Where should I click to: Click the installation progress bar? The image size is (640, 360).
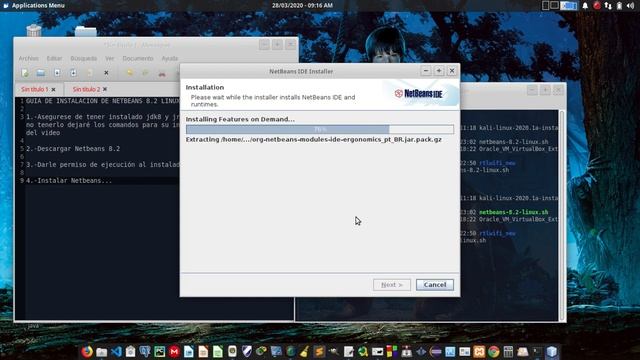(320, 129)
